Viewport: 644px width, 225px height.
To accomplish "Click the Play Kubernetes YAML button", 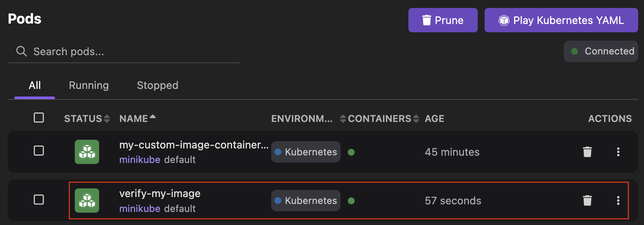I will pos(561,20).
